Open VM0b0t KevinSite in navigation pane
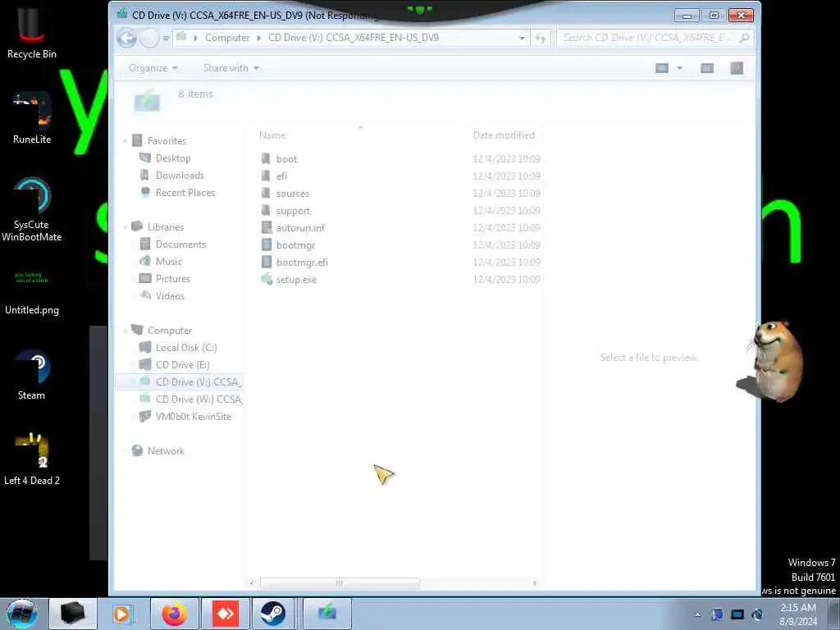Viewport: 840px width, 630px height. click(x=193, y=416)
